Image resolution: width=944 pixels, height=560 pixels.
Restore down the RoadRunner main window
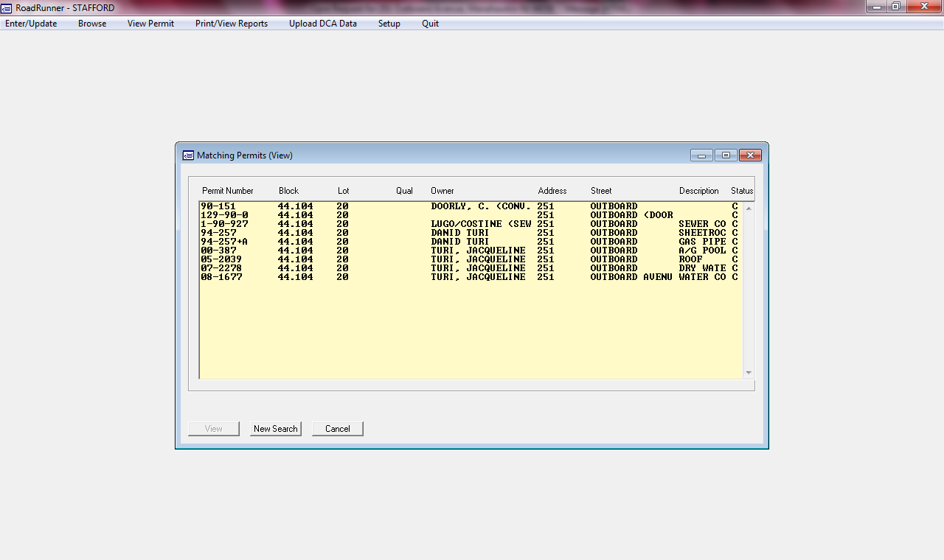pos(895,7)
